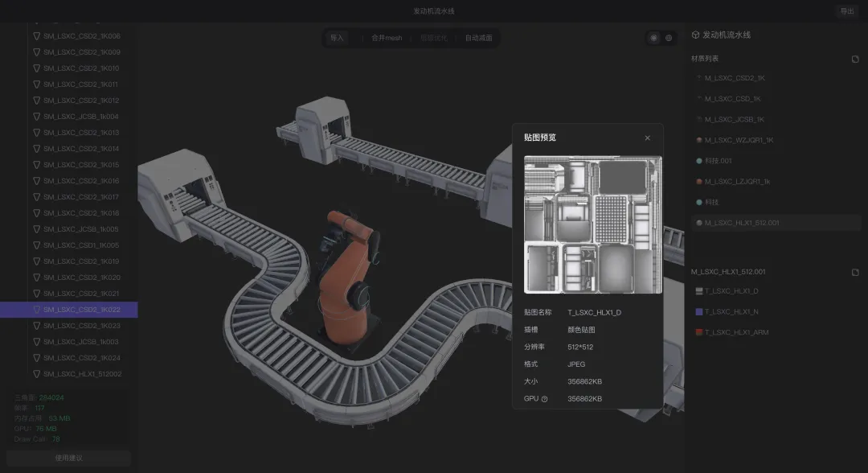Click mesh icon of SM_LSXC_JCSB_1k003

point(36,342)
